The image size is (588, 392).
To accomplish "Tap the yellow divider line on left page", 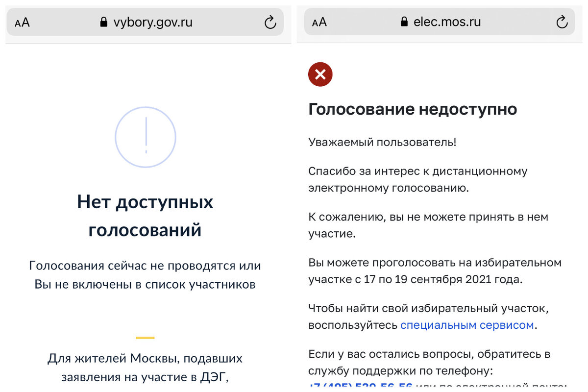I will pyautogui.click(x=145, y=337).
